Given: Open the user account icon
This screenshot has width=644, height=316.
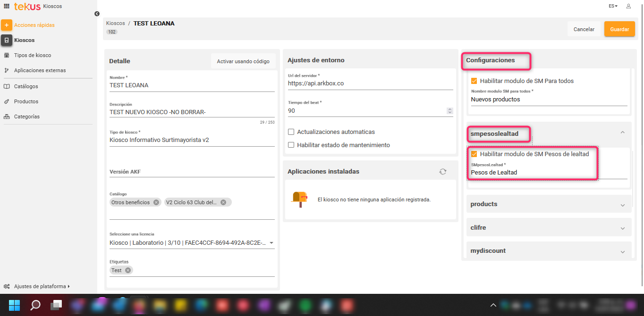Looking at the screenshot, I should (628, 6).
